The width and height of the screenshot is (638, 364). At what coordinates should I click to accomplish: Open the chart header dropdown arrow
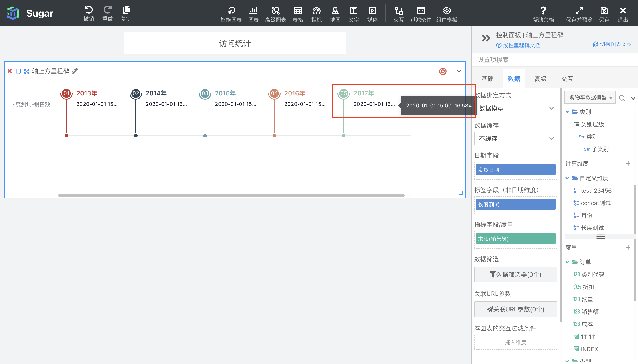pos(459,71)
